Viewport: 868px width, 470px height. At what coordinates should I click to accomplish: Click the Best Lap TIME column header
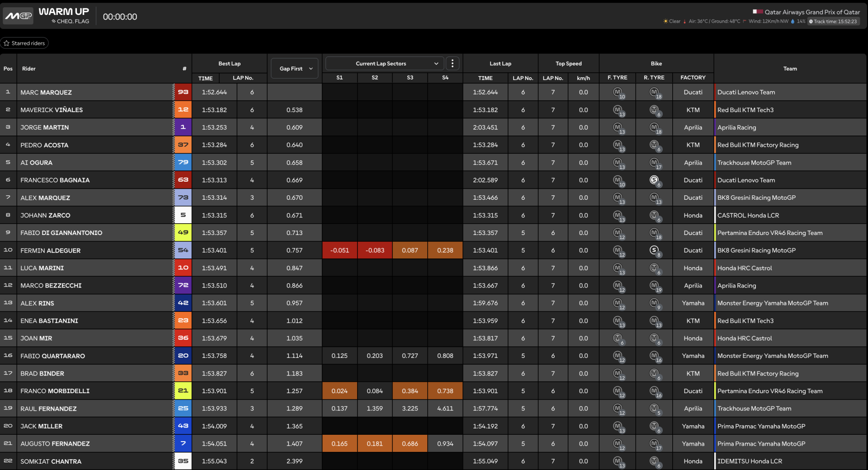point(205,78)
